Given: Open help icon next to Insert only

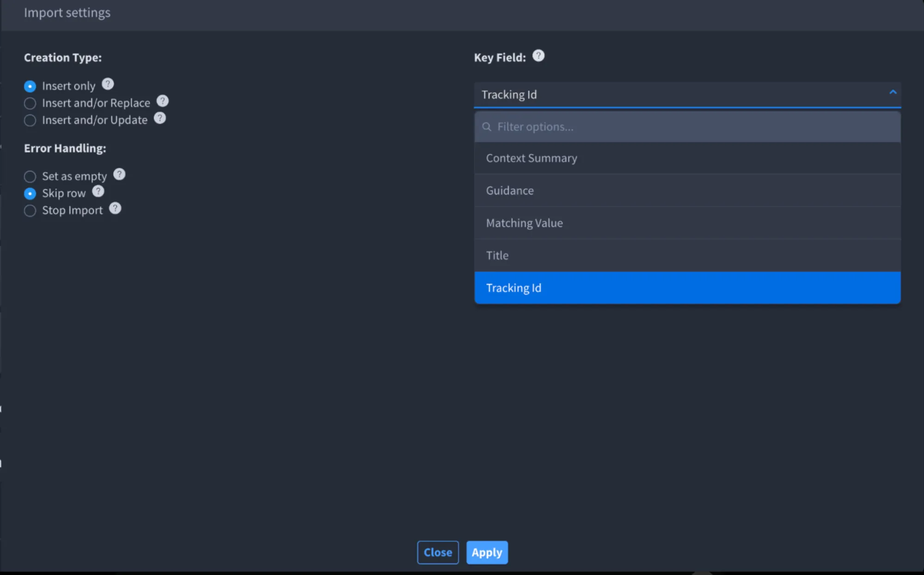Looking at the screenshot, I should coord(108,84).
